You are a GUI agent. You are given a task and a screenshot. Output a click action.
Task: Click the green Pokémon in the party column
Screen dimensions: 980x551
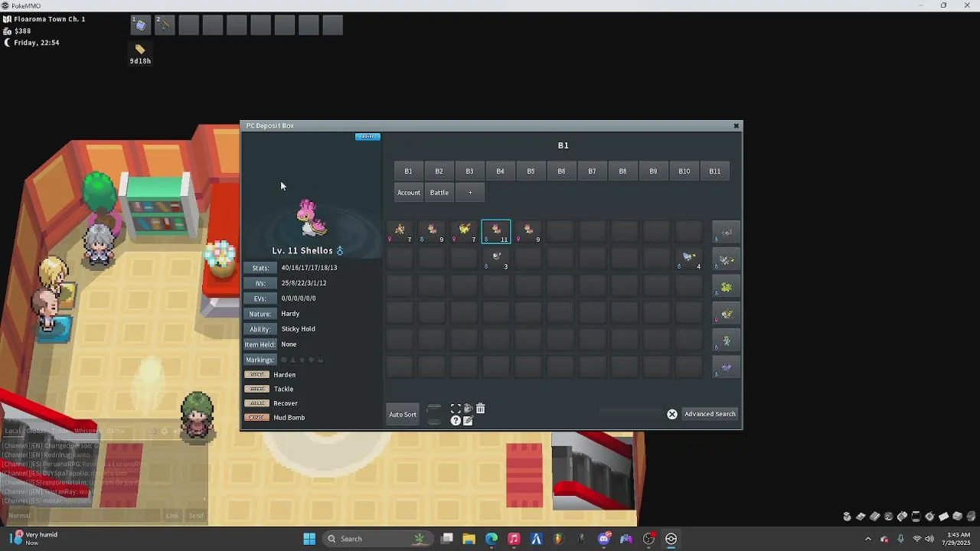point(726,287)
